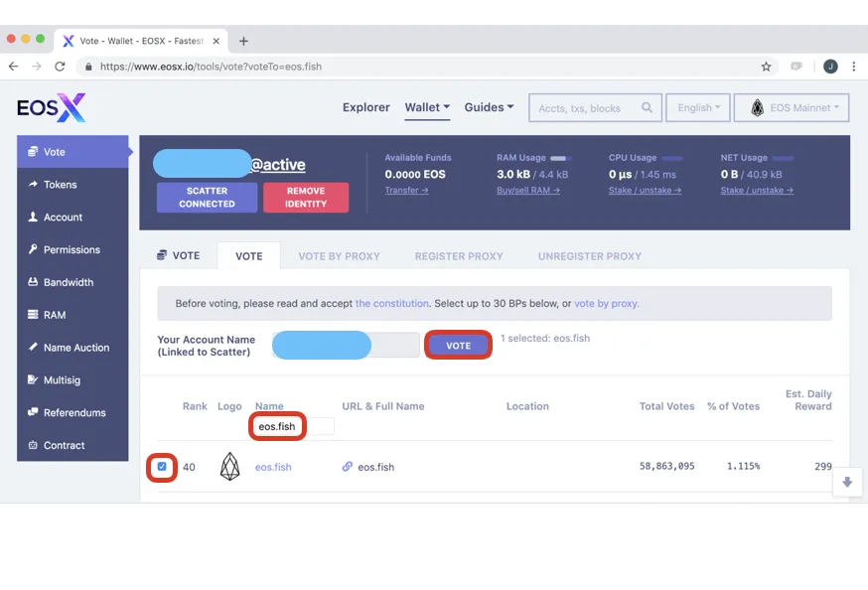Viewport: 868px width, 590px height.
Task: Uncheck the eos.fish row checkbox
Action: 162,467
